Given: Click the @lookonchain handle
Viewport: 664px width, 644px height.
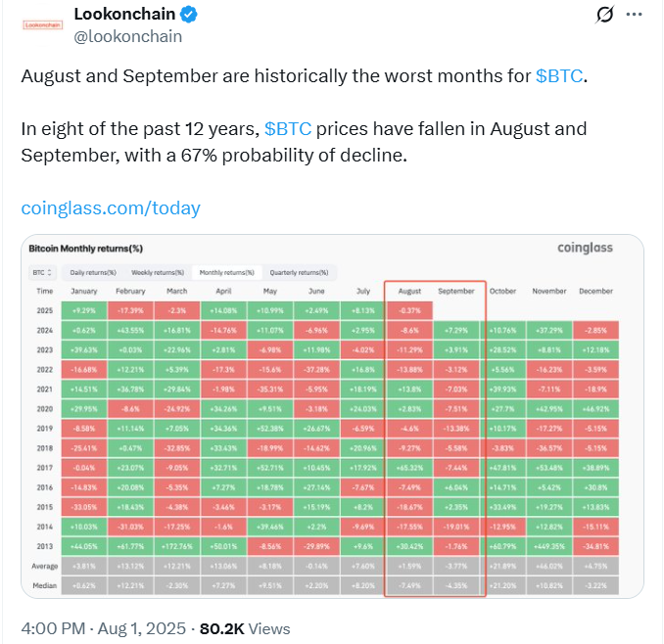Looking at the screenshot, I should click(x=128, y=36).
